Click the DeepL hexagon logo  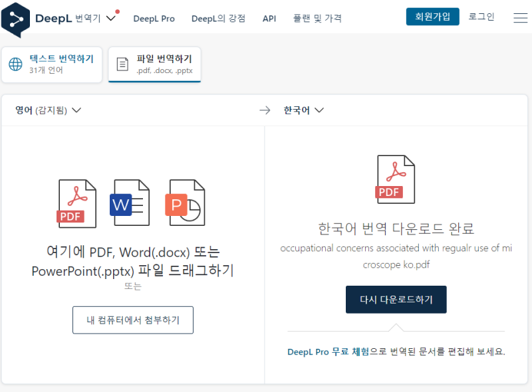coord(15,17)
